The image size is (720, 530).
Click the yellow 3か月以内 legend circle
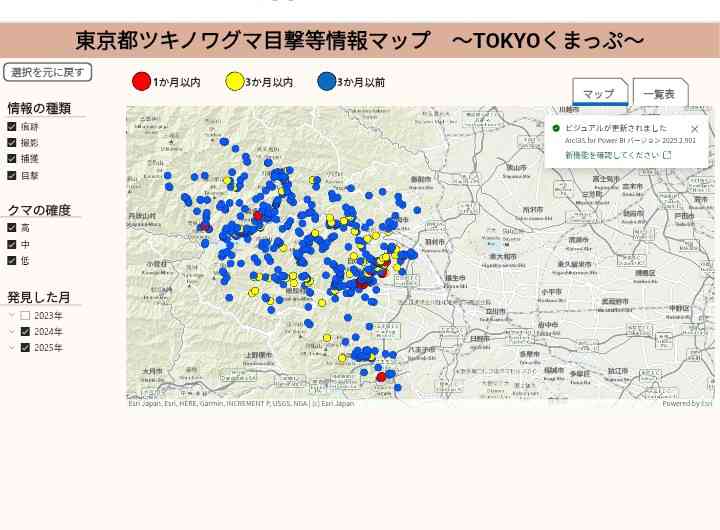[x=234, y=82]
